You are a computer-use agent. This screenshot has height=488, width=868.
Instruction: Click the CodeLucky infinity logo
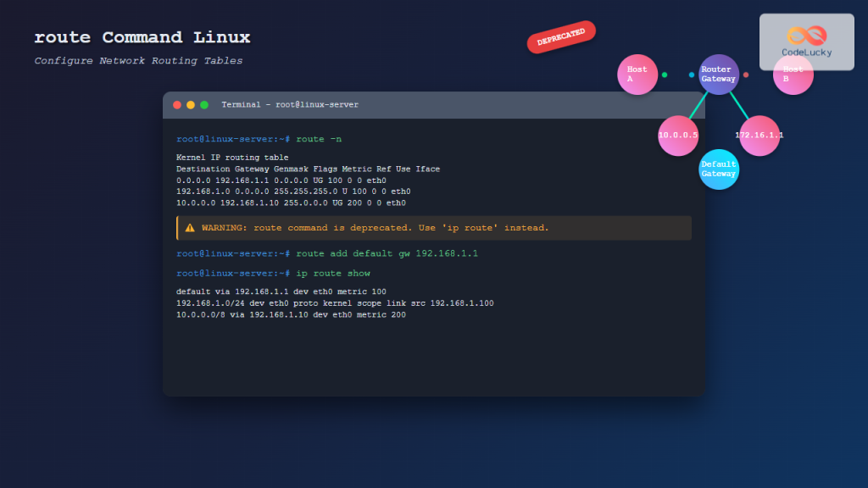point(806,33)
